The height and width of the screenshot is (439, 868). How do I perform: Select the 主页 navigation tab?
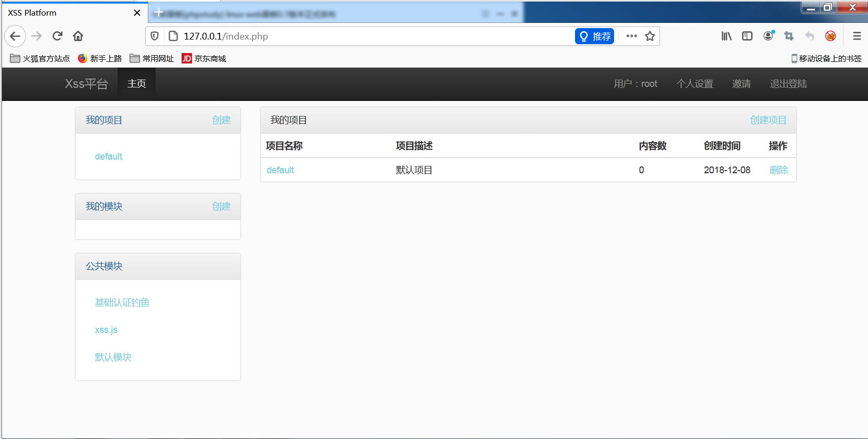pyautogui.click(x=136, y=84)
